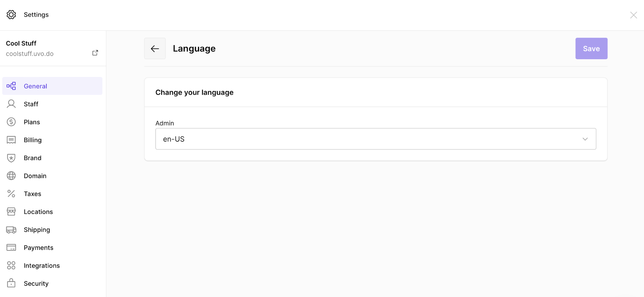Open the coolstuff.uvo.do store in new tab
The width and height of the screenshot is (644, 297).
tap(95, 52)
